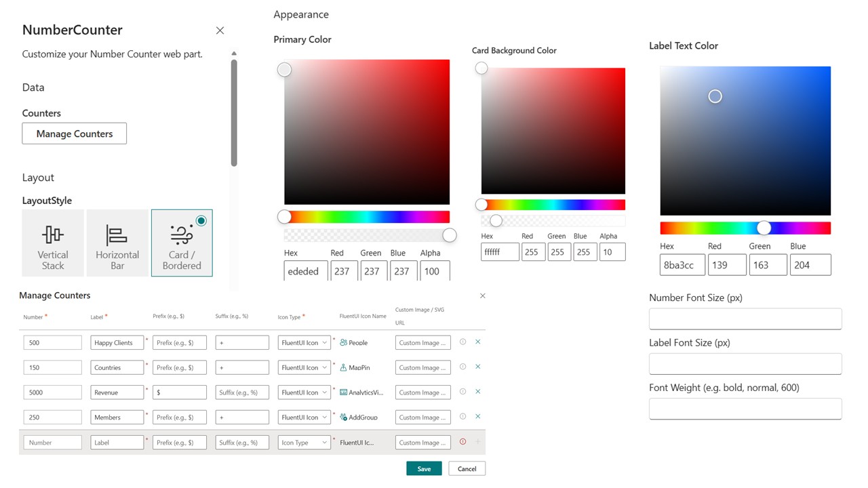Open the empty Icon Type dropdown in new row
This screenshot has height=488, width=868.
click(304, 443)
